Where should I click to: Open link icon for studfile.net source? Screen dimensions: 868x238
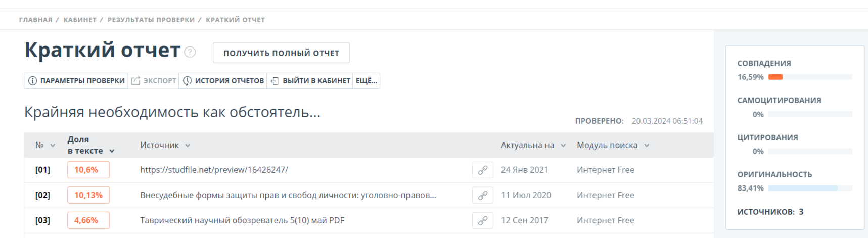pos(483,170)
